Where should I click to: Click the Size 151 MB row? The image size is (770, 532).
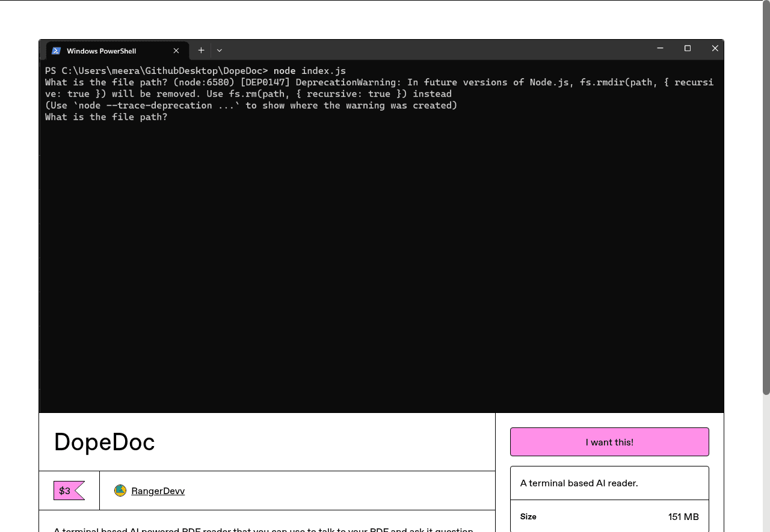609,517
